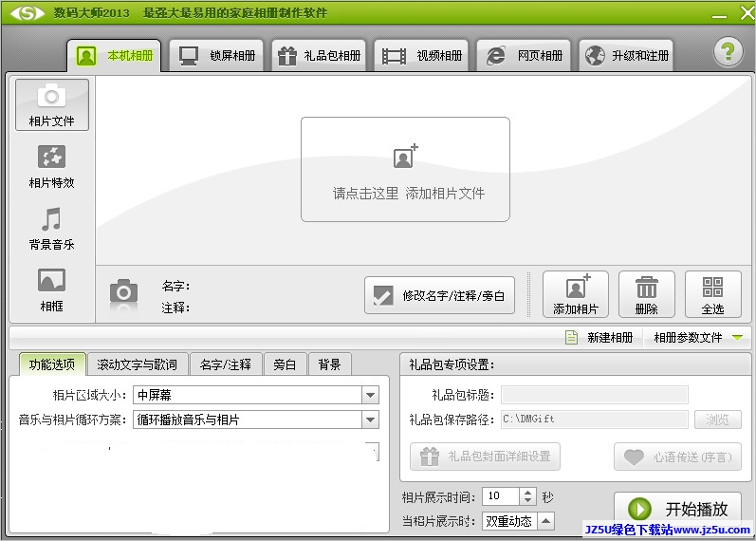The image size is (756, 541).
Task: Click 新建相册 to create new album
Action: 599,338
